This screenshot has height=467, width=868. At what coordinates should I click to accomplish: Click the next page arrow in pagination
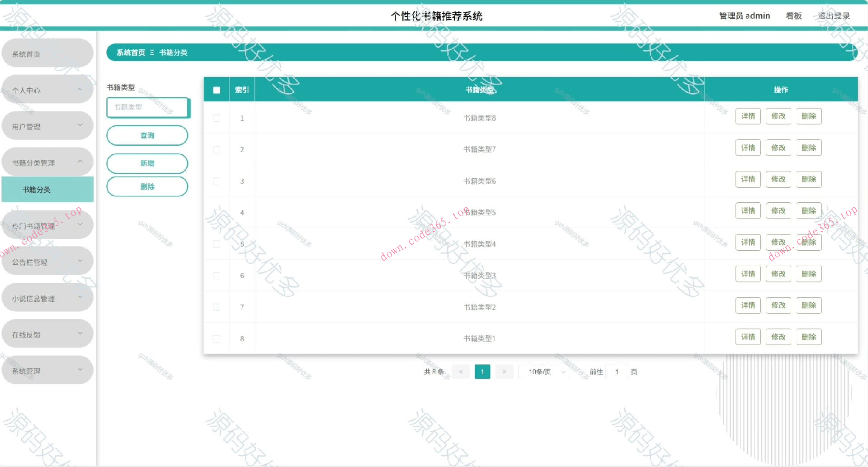[x=504, y=372]
